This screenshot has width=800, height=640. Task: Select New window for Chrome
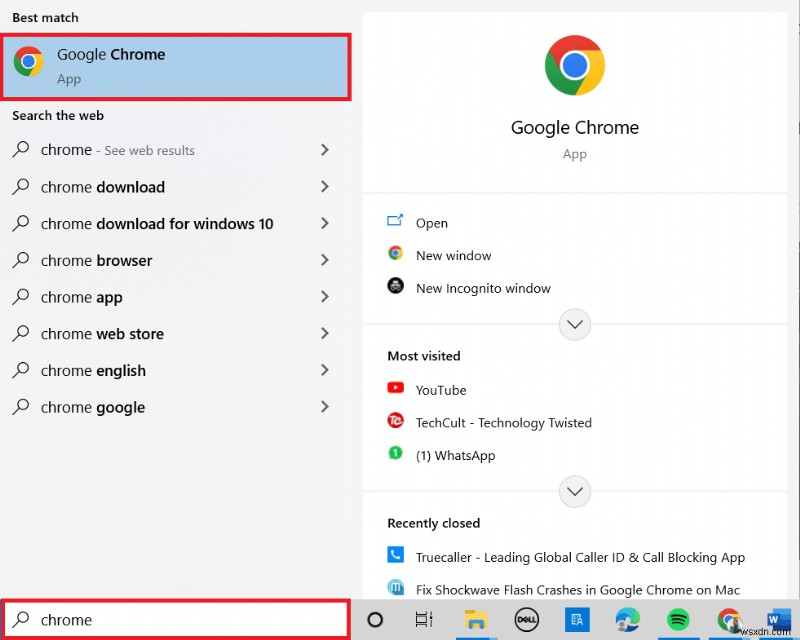(454, 255)
